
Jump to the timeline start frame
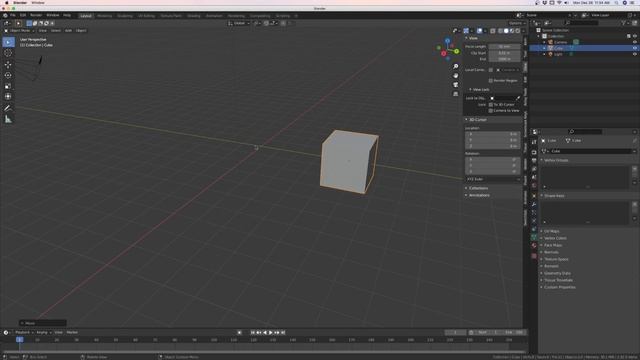253,333
